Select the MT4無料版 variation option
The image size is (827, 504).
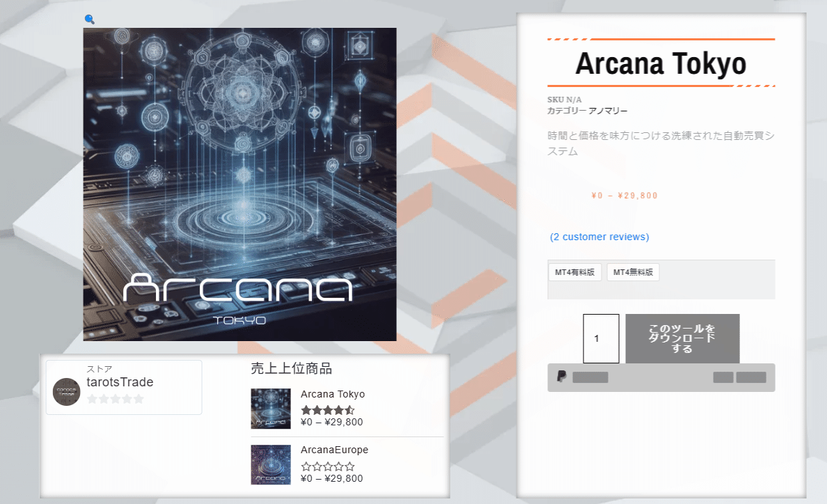point(633,272)
